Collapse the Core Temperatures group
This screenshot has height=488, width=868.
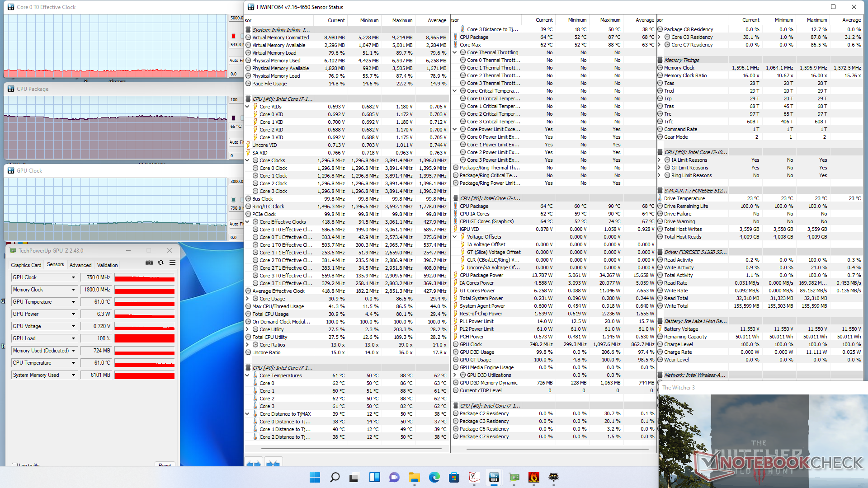(247, 375)
